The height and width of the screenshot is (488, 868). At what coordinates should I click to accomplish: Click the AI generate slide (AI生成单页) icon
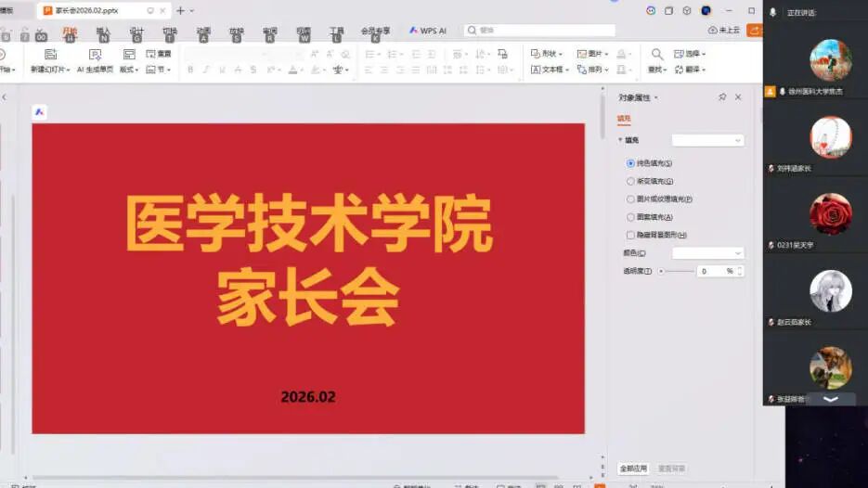[x=95, y=55]
